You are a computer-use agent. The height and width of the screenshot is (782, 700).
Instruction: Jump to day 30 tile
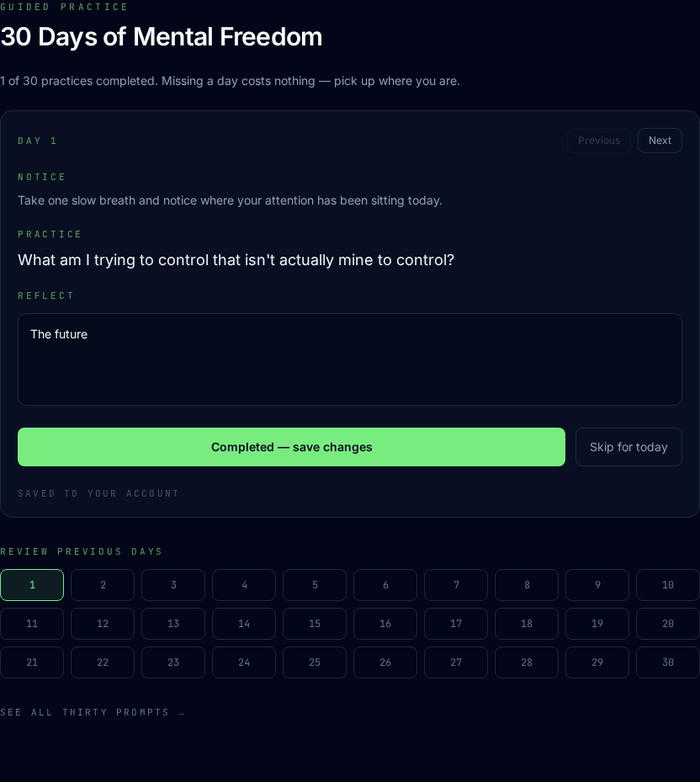click(668, 662)
